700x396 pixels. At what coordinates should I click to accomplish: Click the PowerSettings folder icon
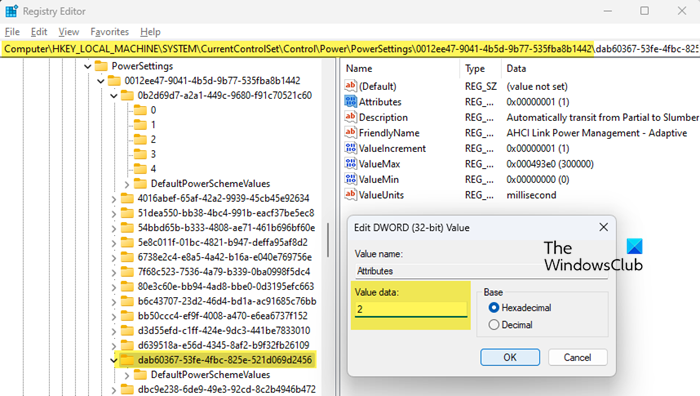pos(101,66)
